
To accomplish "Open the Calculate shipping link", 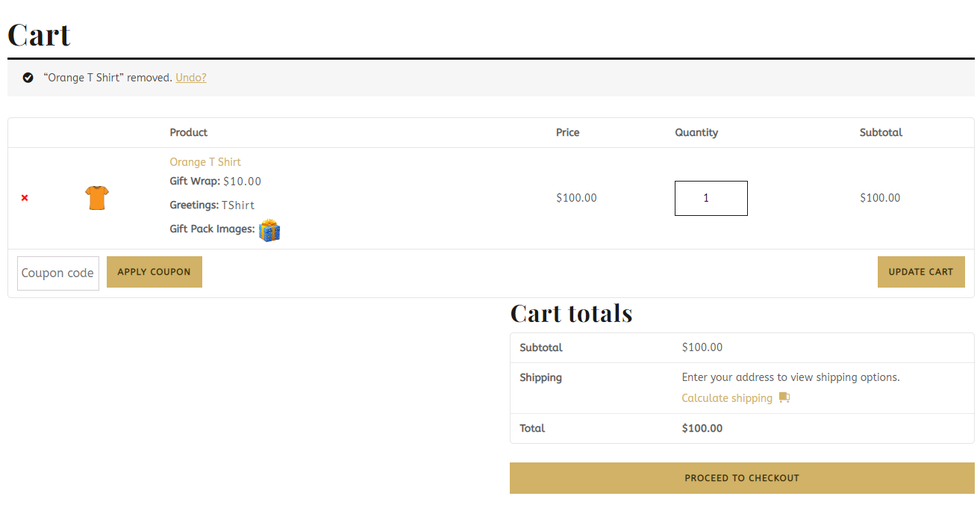I will point(727,398).
